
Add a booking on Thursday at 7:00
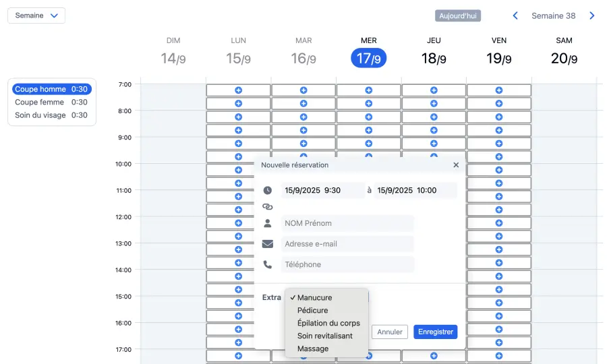[x=434, y=90]
